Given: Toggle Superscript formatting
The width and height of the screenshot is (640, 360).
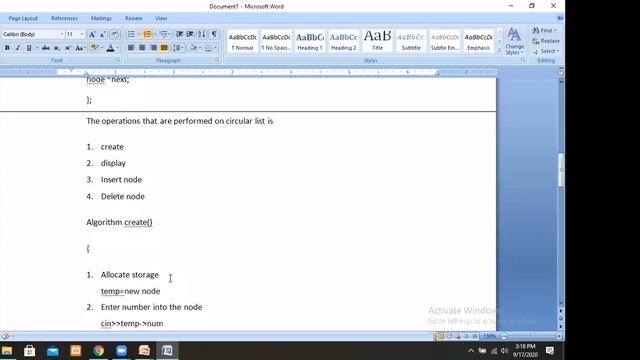Looking at the screenshot, I should click(x=68, y=48).
